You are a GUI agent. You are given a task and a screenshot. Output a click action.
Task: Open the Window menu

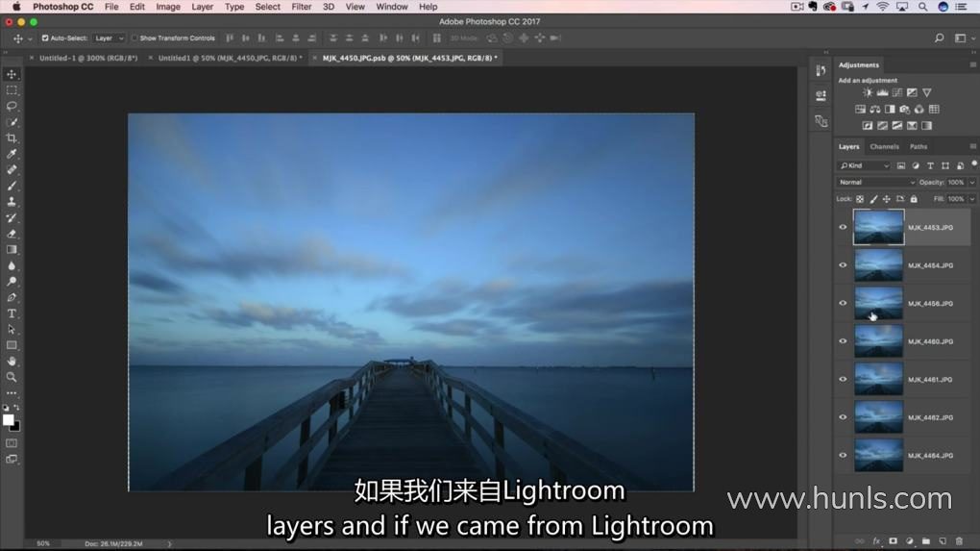[x=392, y=7]
